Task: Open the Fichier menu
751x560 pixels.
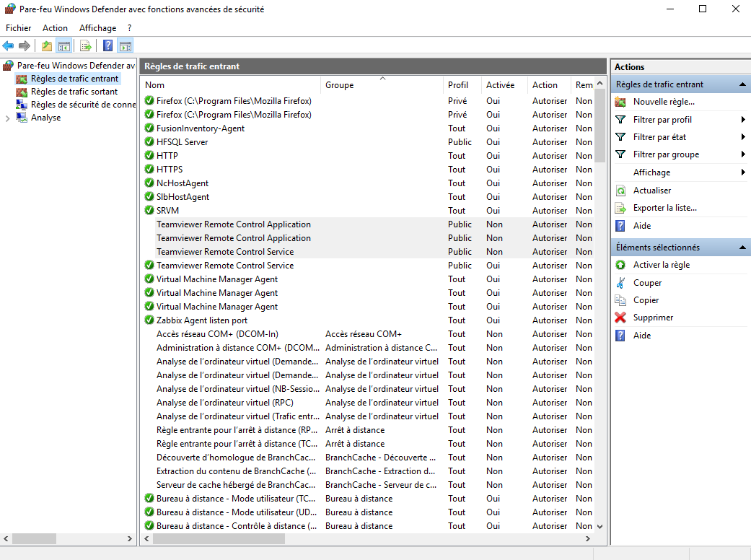Action: (19, 28)
